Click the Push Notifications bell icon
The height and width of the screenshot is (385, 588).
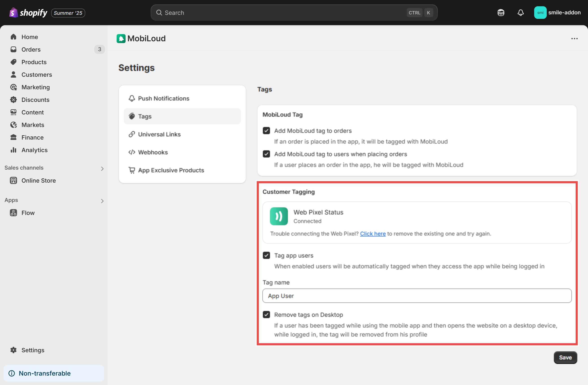coord(132,98)
